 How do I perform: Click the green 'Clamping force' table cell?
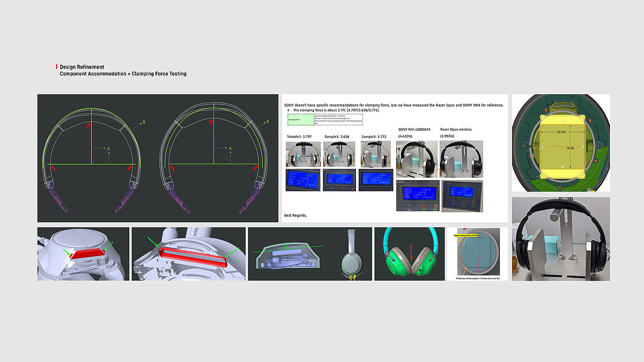tap(300, 120)
